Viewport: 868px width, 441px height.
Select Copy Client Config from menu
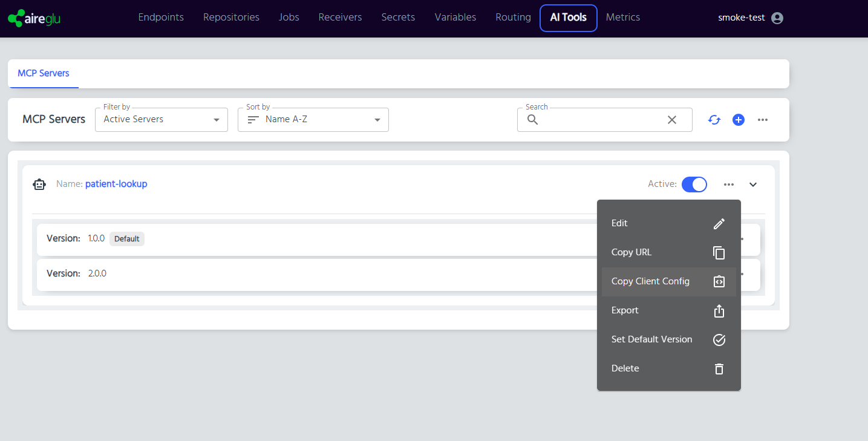668,281
